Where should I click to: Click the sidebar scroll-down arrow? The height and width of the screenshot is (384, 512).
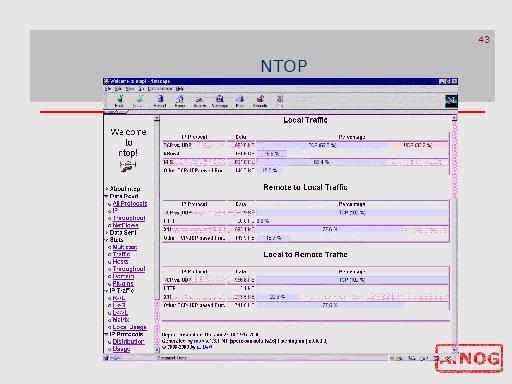pos(157,350)
